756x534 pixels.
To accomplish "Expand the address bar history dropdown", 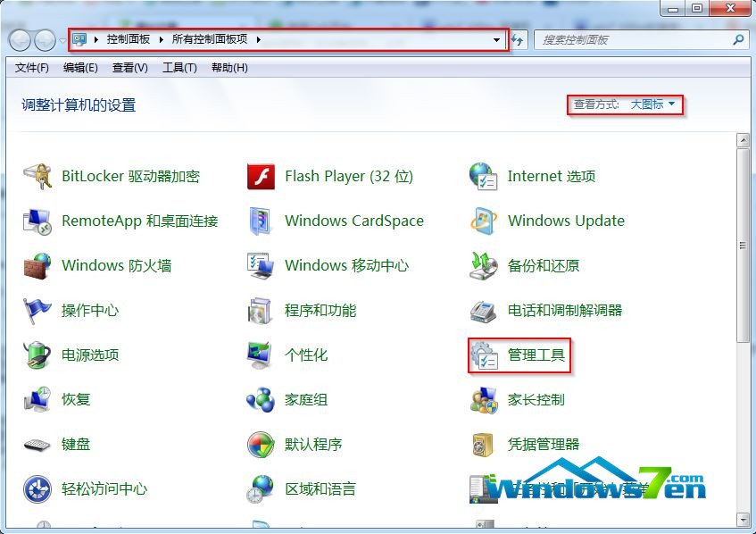I will pyautogui.click(x=497, y=39).
